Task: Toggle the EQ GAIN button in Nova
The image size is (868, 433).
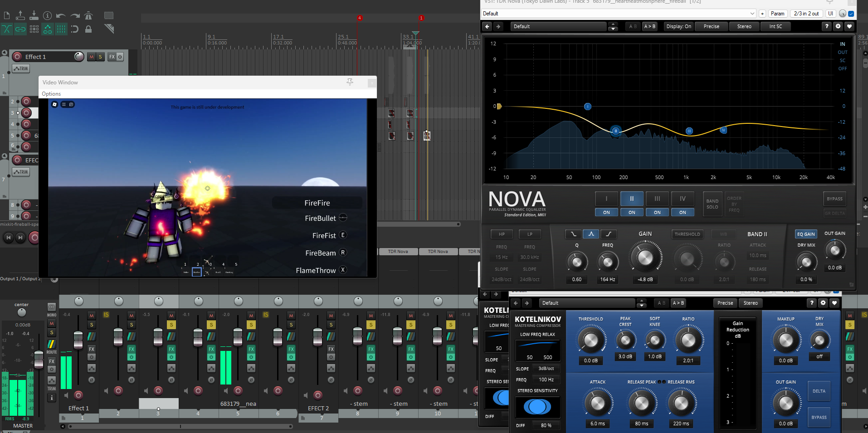Action: (806, 234)
